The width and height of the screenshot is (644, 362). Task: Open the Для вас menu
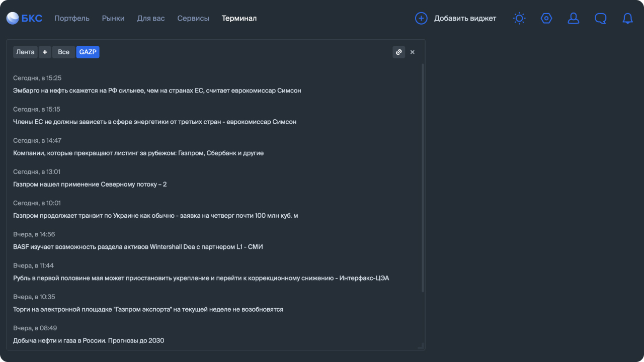pos(151,19)
